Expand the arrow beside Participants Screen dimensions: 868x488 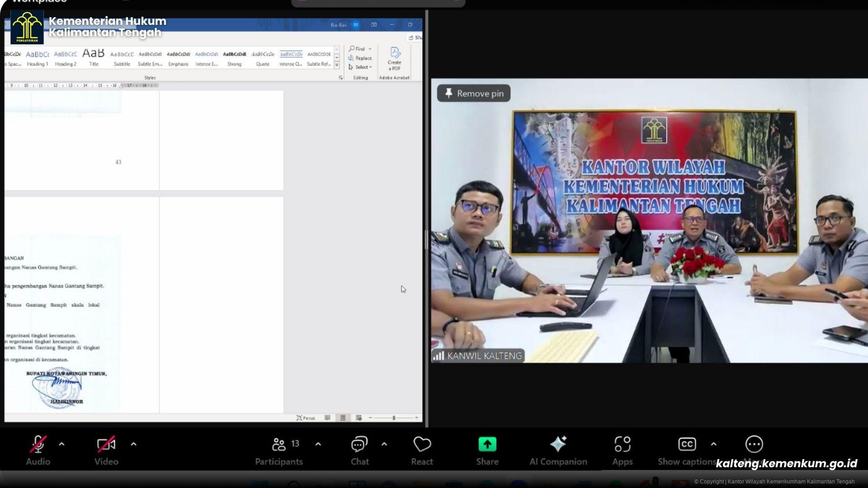(318, 445)
